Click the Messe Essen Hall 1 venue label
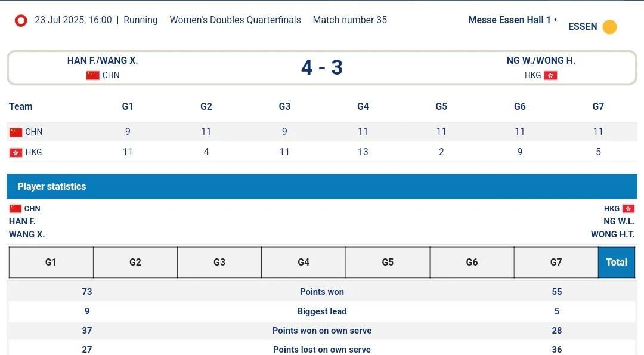The height and width of the screenshot is (355, 644). point(509,20)
